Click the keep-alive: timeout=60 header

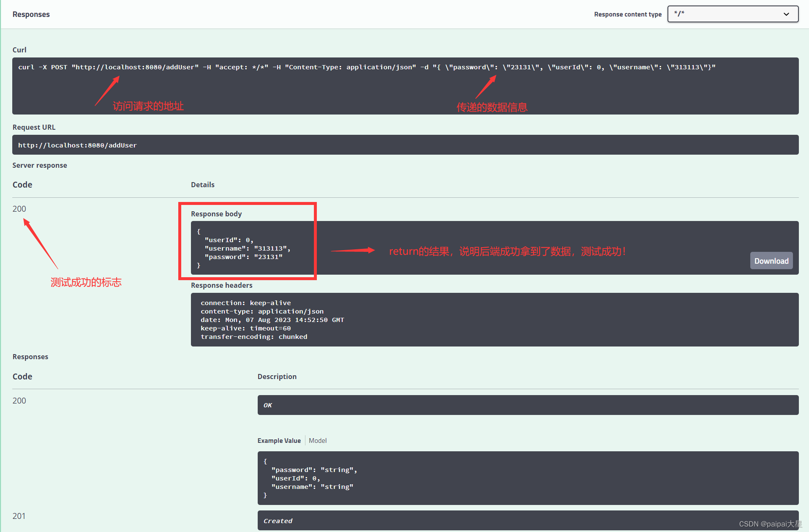(x=245, y=328)
